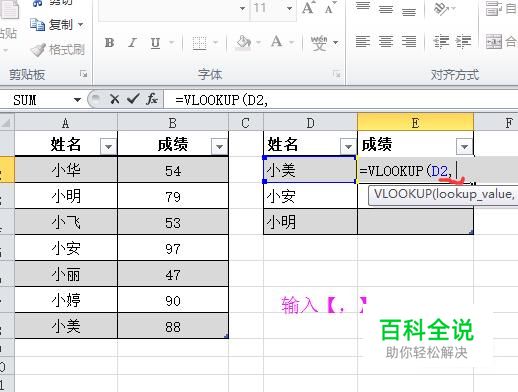Click cell containing 小华

click(x=66, y=170)
